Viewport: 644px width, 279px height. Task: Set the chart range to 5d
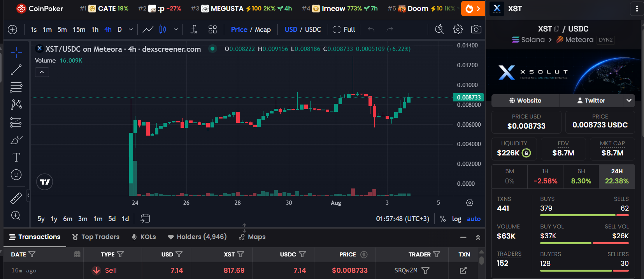(x=112, y=219)
